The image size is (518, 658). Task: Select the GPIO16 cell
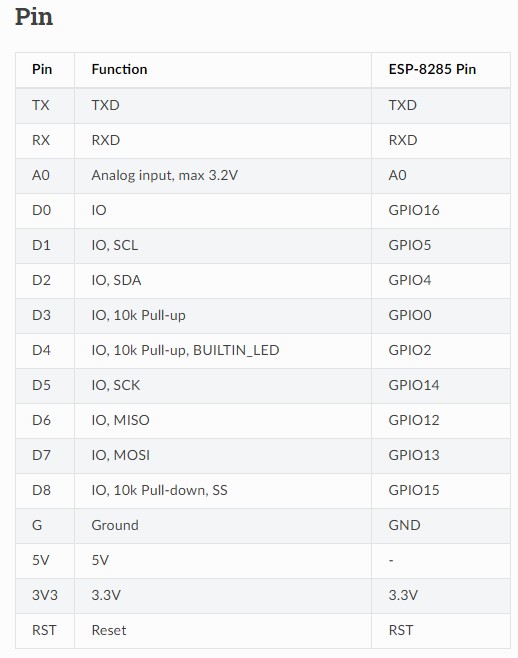441,210
